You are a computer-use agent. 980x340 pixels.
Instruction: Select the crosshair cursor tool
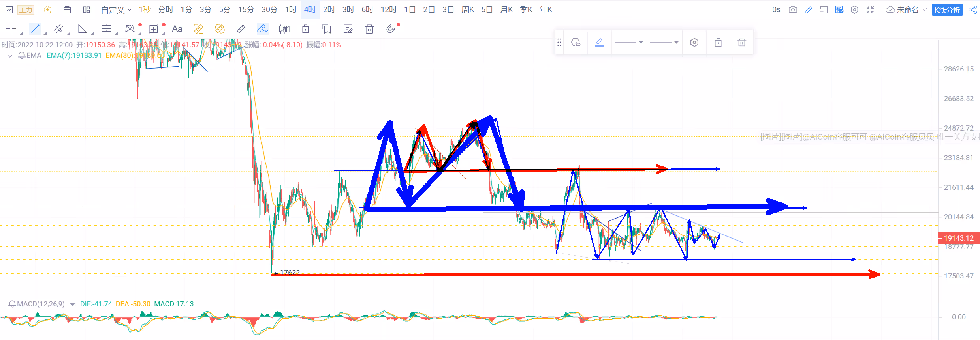pos(11,29)
